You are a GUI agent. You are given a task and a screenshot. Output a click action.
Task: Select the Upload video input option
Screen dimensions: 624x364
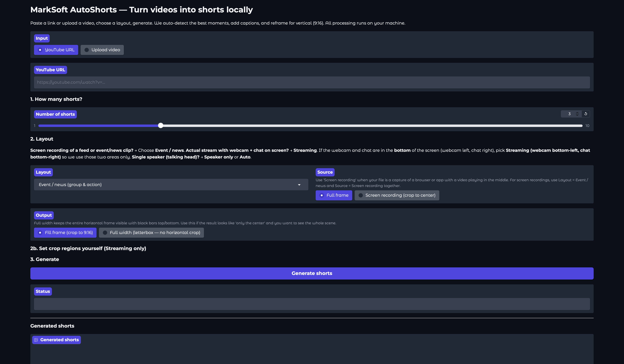[102, 50]
